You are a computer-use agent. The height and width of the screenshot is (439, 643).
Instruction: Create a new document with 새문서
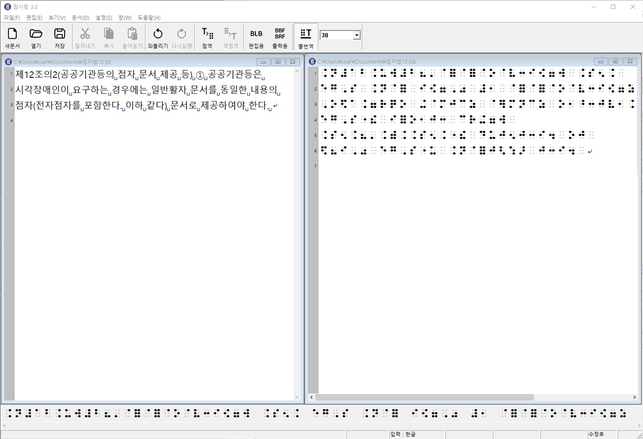tap(12, 38)
